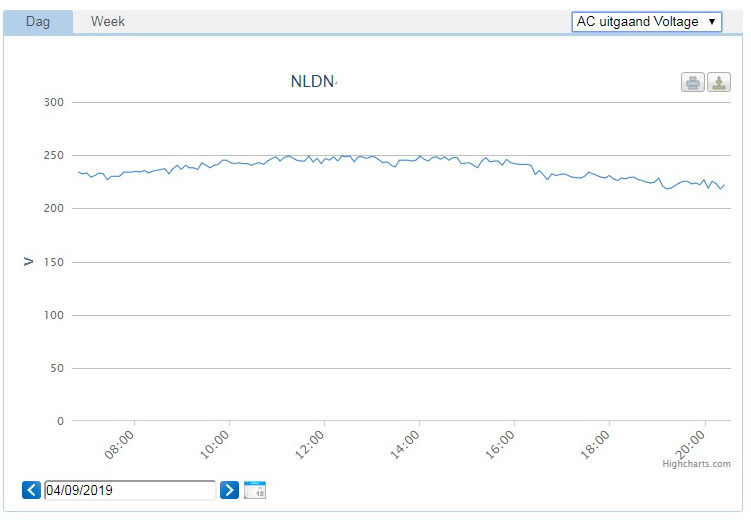Go to the previous day arrow
This screenshot has width=751, height=522.
pos(32,490)
